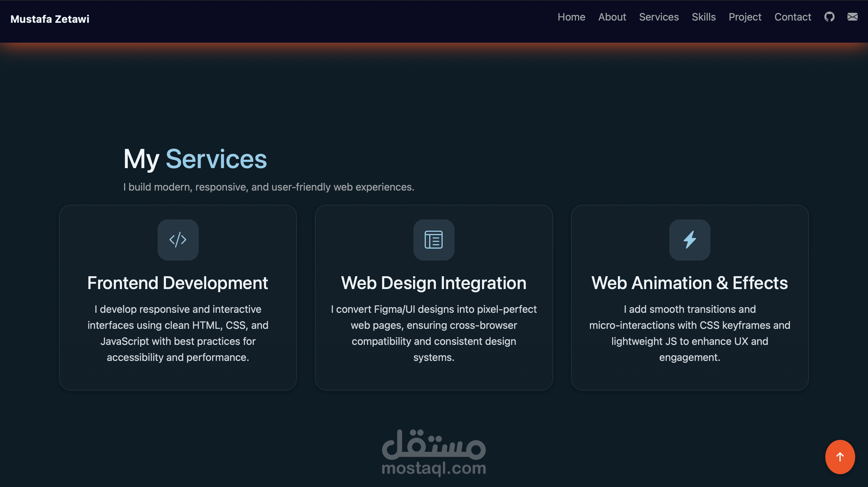Click the Figma/UI designs description text
The width and height of the screenshot is (868, 487).
click(434, 333)
